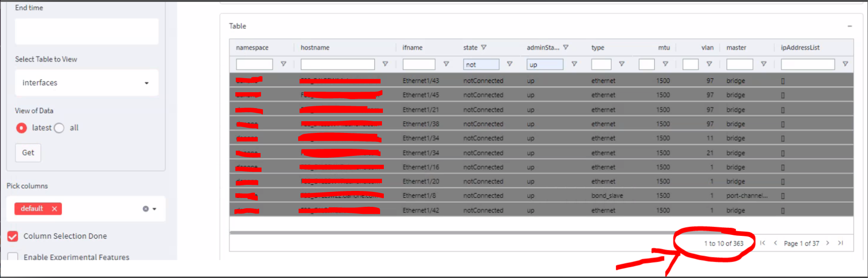This screenshot has width=868, height=278.
Task: Toggle the Column Selection Done checkbox
Action: 13,236
